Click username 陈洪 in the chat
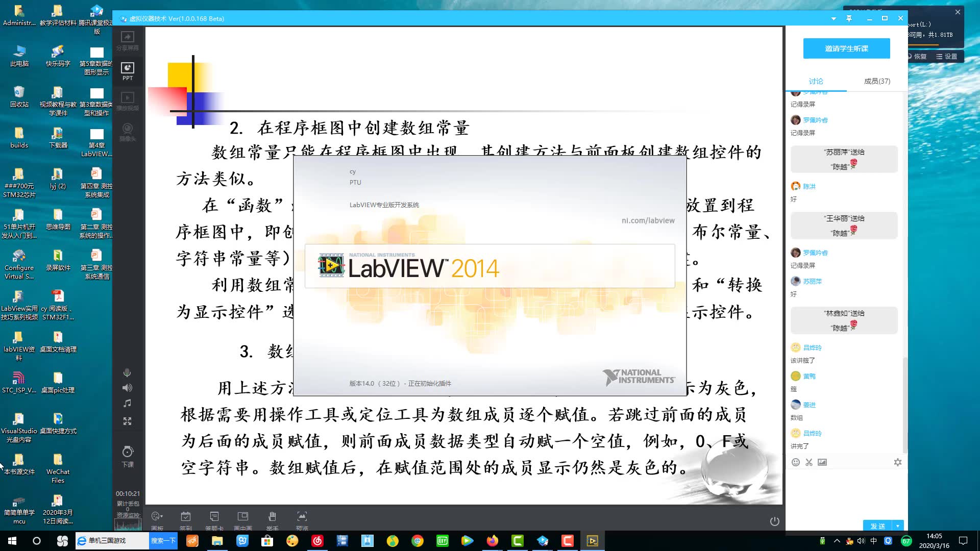This screenshot has height=551, width=980. pyautogui.click(x=809, y=186)
